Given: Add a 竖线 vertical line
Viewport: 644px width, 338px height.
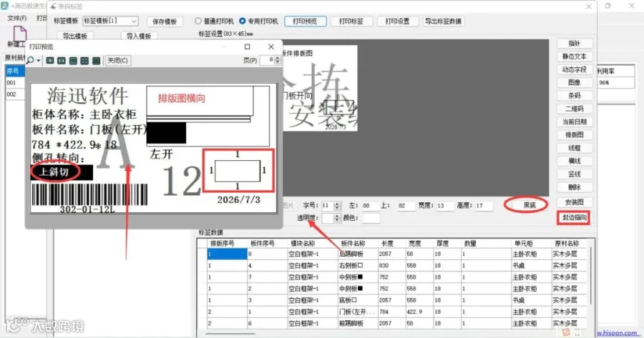Looking at the screenshot, I should pyautogui.click(x=574, y=174).
